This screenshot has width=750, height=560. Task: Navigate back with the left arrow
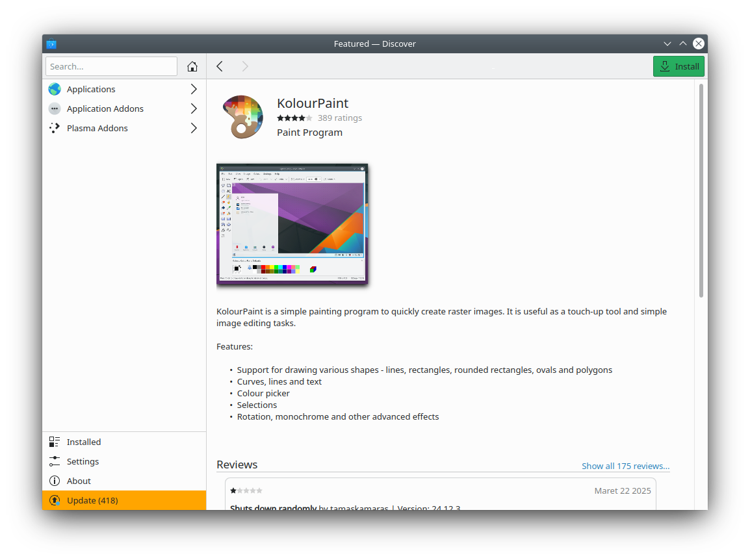(x=220, y=66)
